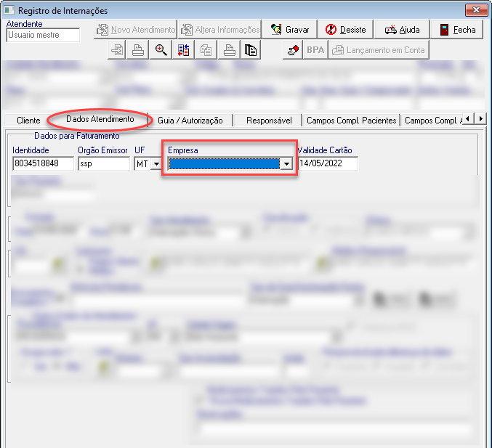Image resolution: width=492 pixels, height=448 pixels.
Task: Click the Altera Informações button
Action: [x=220, y=30]
